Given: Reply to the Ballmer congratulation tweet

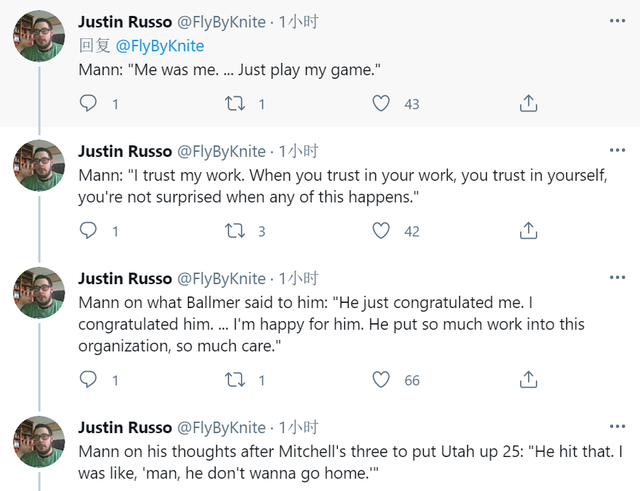Looking at the screenshot, I should tap(88, 379).
